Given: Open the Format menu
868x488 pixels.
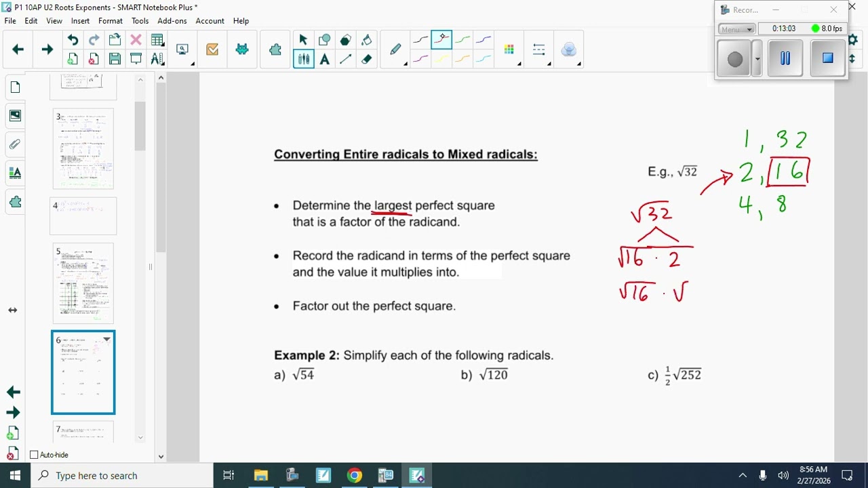Looking at the screenshot, I should tap(111, 21).
